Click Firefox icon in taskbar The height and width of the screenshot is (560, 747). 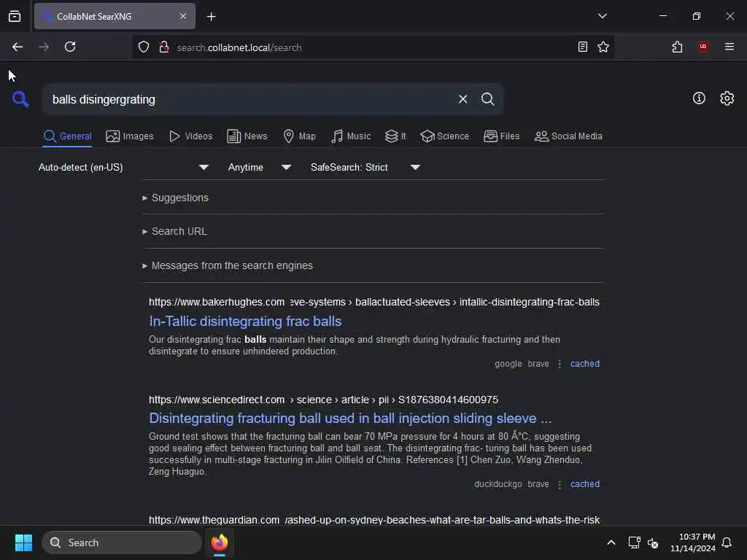(x=220, y=542)
